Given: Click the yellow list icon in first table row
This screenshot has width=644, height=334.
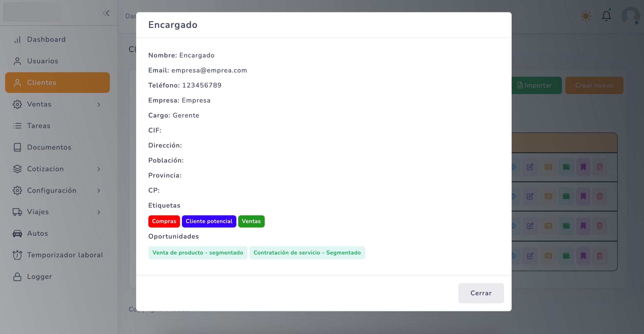Looking at the screenshot, I should [548, 167].
